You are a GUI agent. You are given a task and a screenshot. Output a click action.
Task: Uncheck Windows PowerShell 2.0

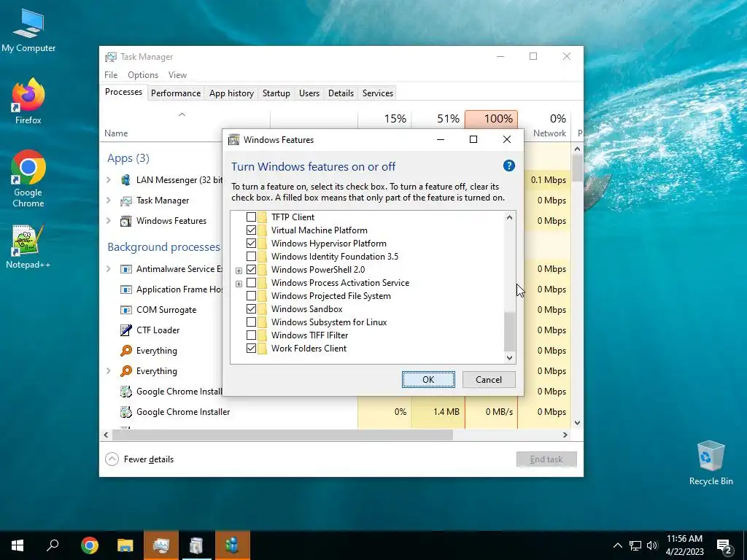pos(251,270)
